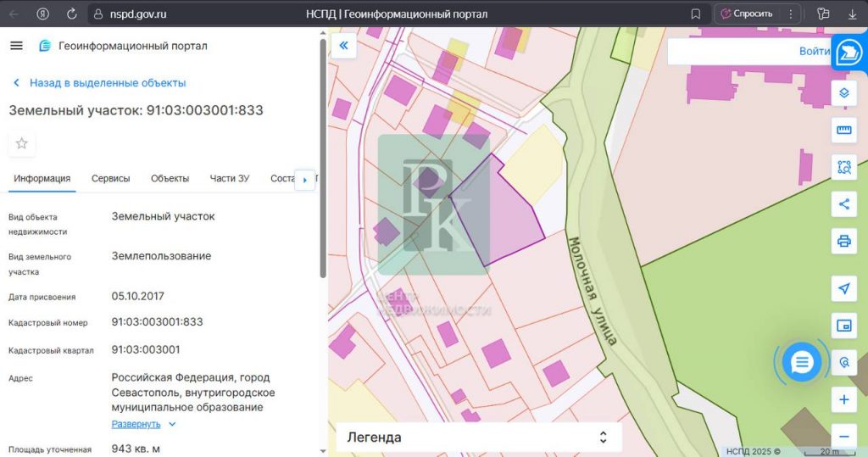
Task: Open the map layers panel
Action: point(843,92)
